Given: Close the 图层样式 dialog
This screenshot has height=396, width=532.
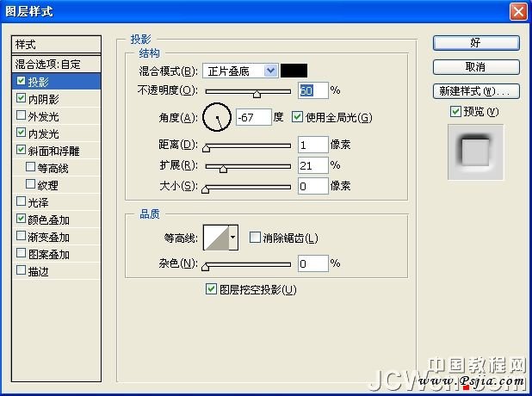Looking at the screenshot, I should (x=518, y=12).
